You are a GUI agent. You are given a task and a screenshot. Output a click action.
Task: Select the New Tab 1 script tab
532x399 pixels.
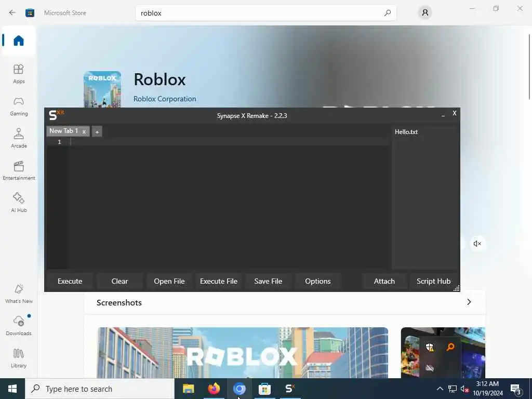pos(64,131)
